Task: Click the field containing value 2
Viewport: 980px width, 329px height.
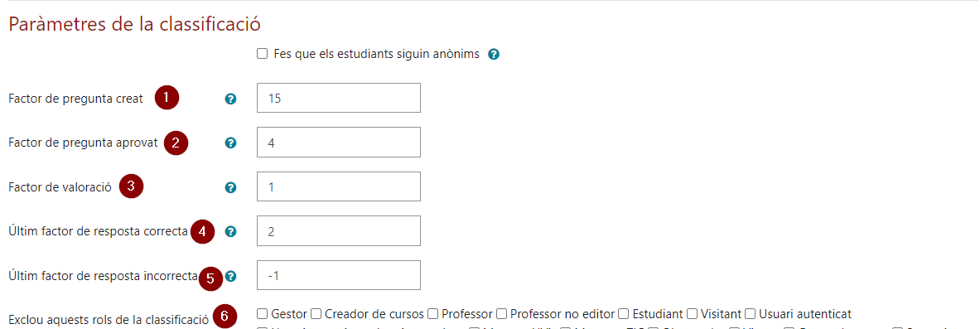Action: pos(339,231)
